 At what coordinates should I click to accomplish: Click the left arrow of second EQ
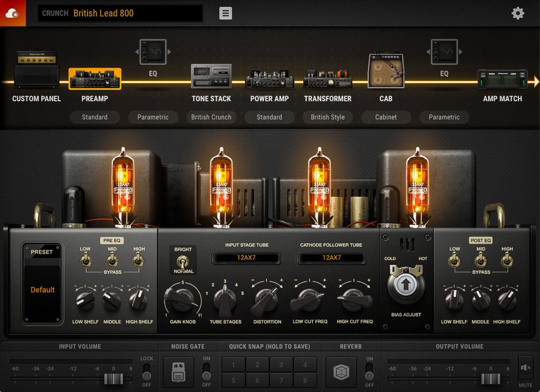coord(428,52)
